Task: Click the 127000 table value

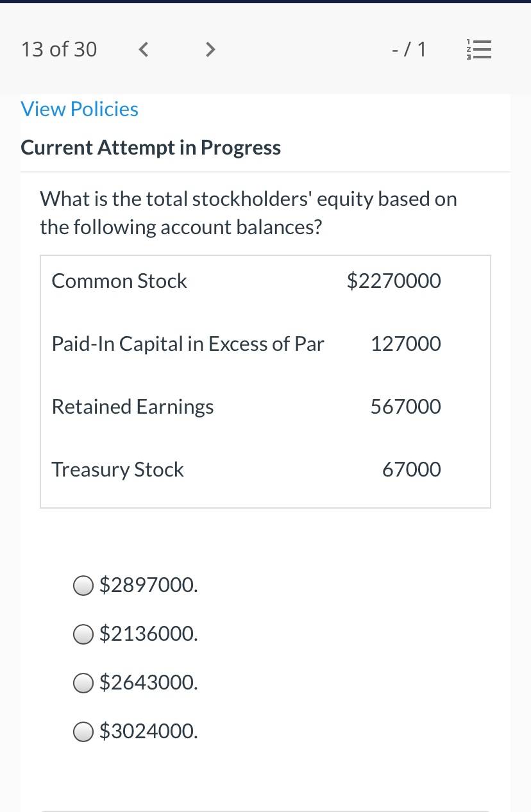Action: tap(406, 344)
